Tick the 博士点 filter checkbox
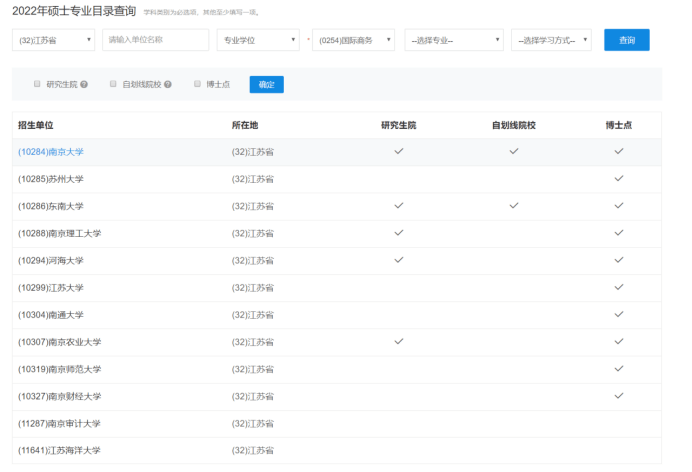Image resolution: width=692 pixels, height=472 pixels. 197,84
